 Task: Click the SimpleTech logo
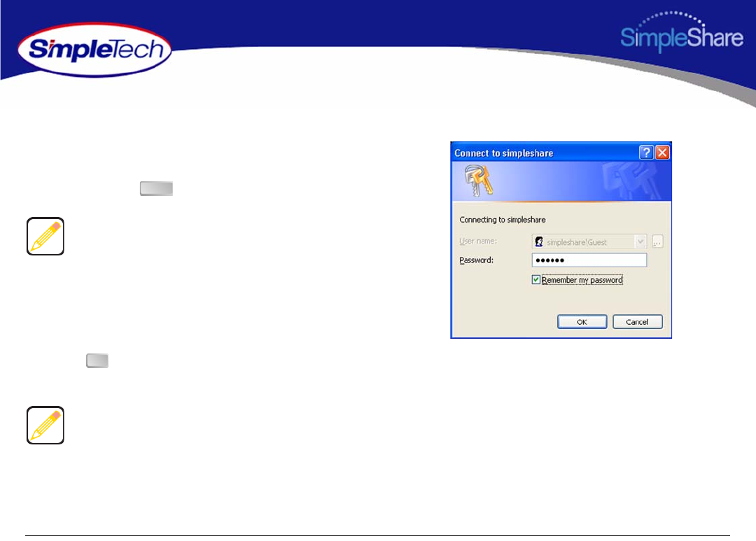click(x=94, y=50)
